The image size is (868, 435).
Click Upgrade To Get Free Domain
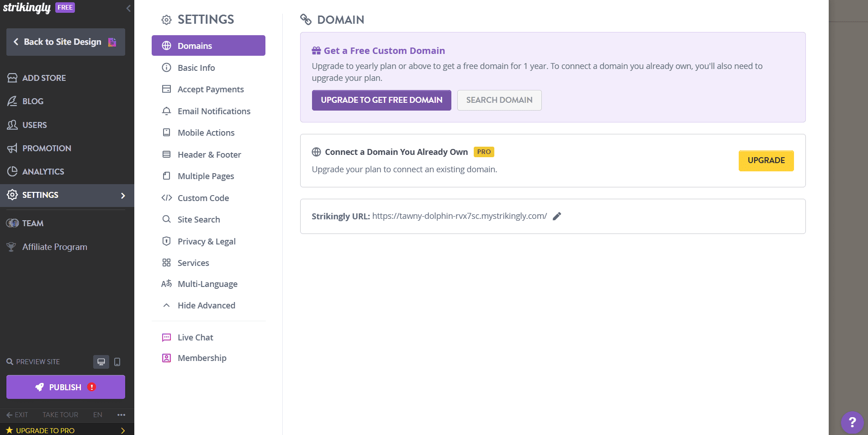click(381, 100)
